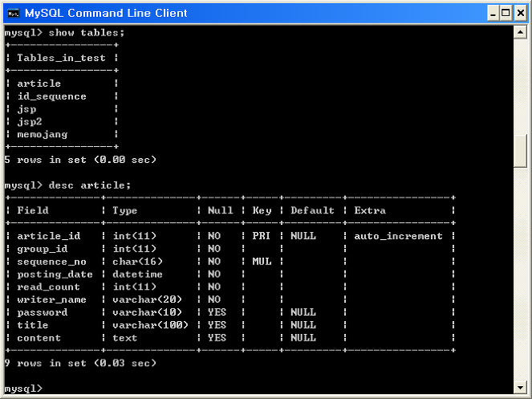Close the MySQL Command Line Client window
Image resolution: width=532 pixels, height=399 pixels.
(x=521, y=13)
